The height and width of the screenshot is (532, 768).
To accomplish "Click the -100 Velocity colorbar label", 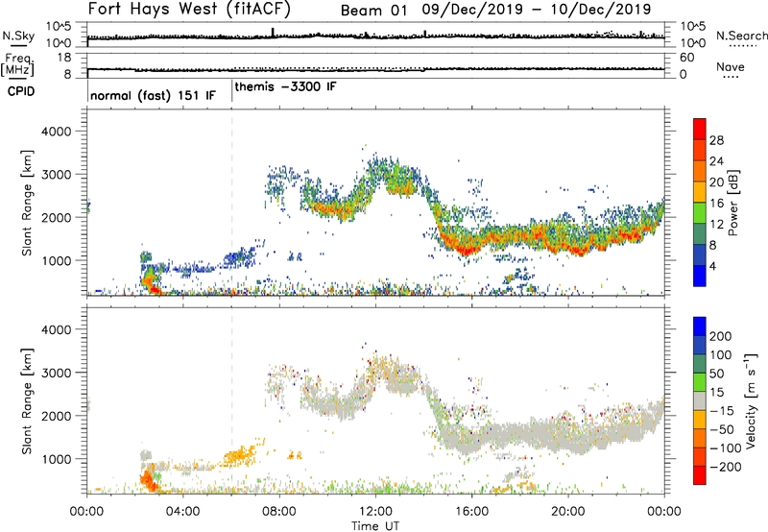I will pos(726,447).
